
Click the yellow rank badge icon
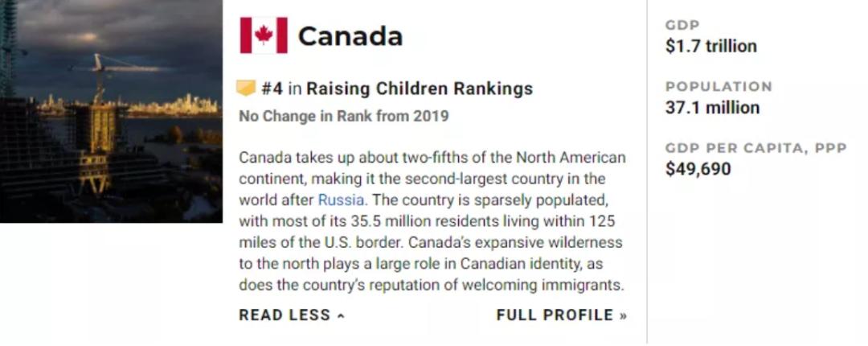pos(246,89)
